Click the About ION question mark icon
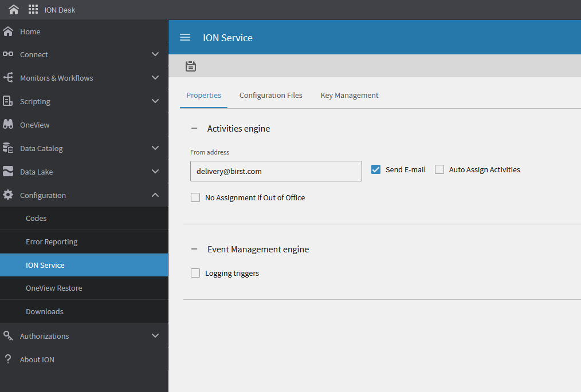This screenshot has height=392, width=581. pyautogui.click(x=9, y=359)
